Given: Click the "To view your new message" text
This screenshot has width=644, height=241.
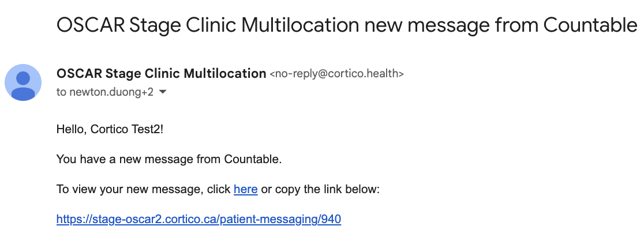Looking at the screenshot, I should [143, 189].
